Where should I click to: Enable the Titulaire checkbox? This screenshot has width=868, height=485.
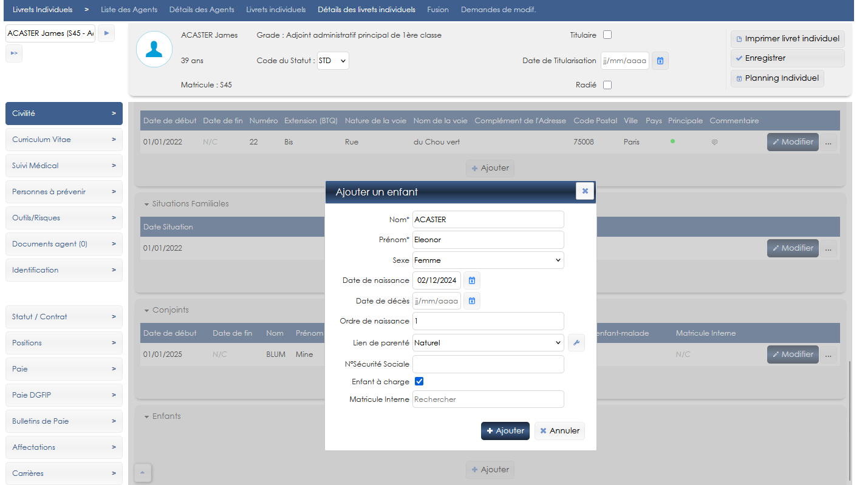coord(607,35)
